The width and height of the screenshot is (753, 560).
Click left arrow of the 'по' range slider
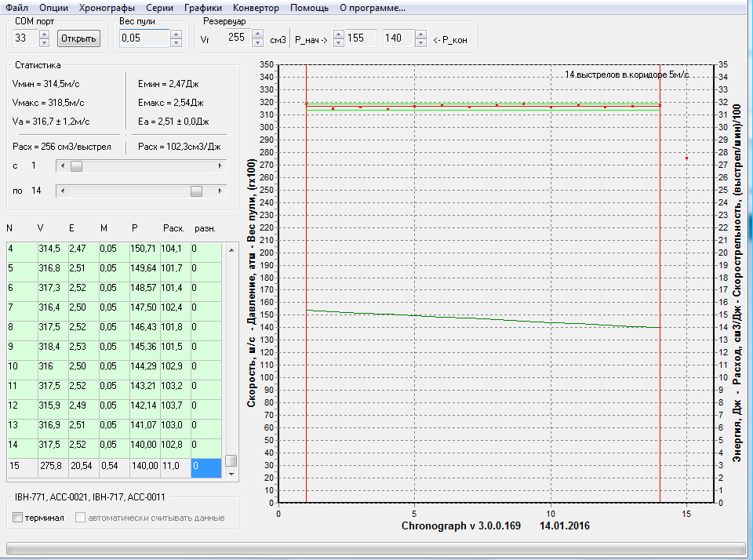point(63,191)
